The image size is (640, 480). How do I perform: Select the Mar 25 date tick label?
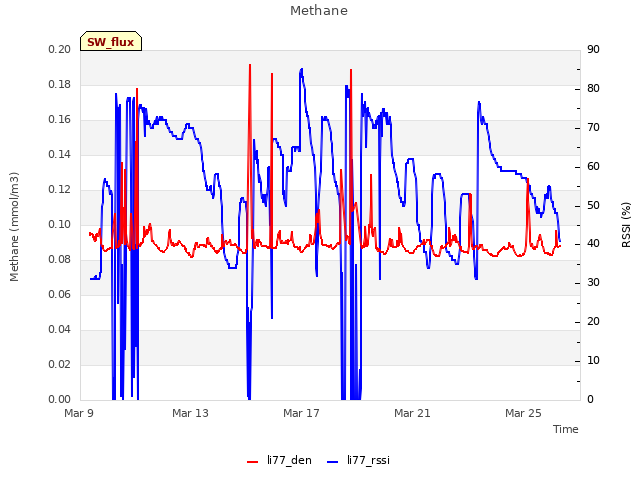coord(523,413)
